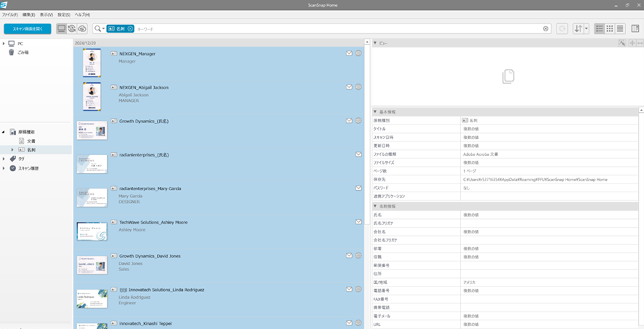Click globe icon on Growth Dynamics_(氏名) row

[x=358, y=120]
